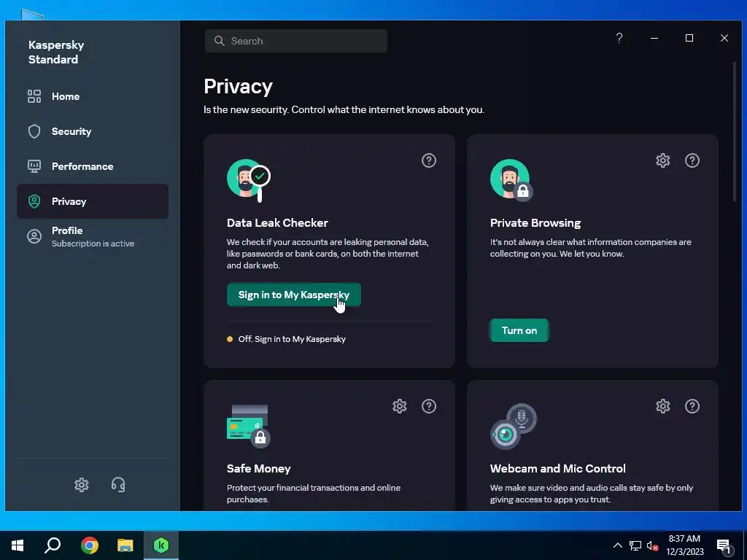Open Safe Money settings gear
The image size is (747, 560).
tap(399, 406)
